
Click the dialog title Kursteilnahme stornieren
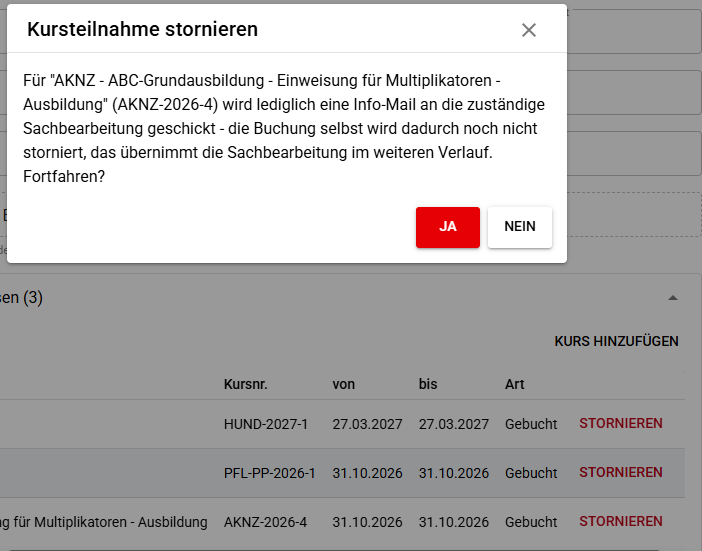click(x=142, y=30)
